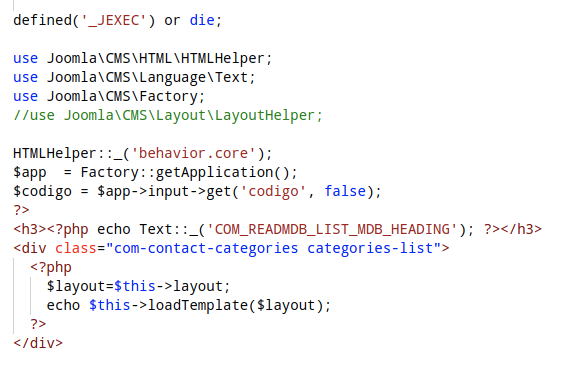Click the blue false keyword
The height and width of the screenshot is (370, 582).
[345, 191]
